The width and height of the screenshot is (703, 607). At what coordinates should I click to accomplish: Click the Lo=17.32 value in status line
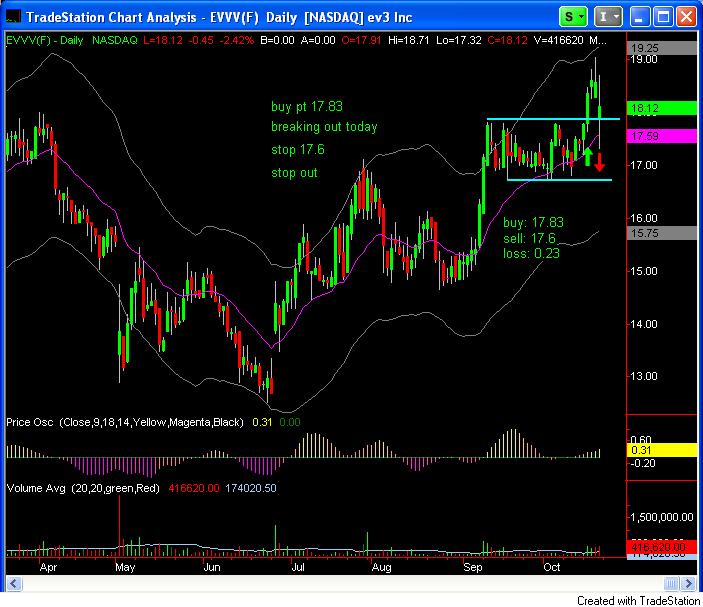coord(458,40)
